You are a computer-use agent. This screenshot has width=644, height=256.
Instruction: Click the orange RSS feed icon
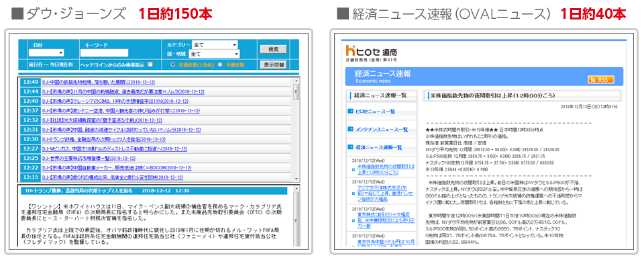601,80
